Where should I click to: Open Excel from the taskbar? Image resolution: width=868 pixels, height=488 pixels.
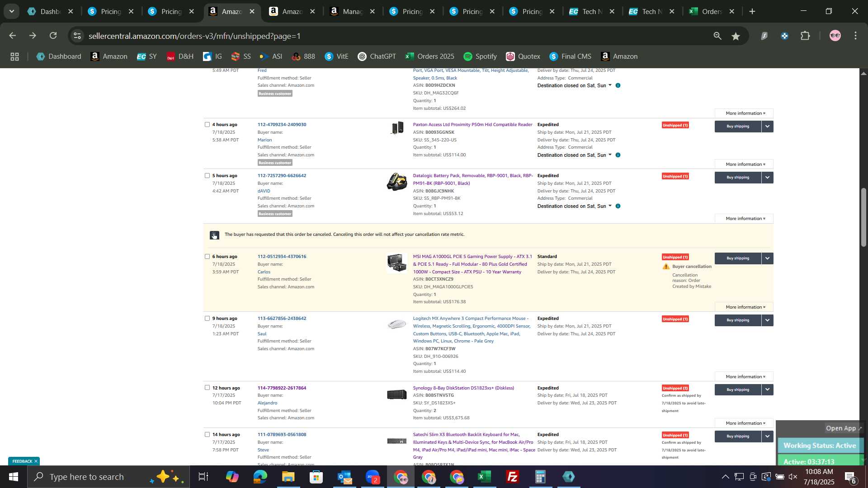coord(485,477)
